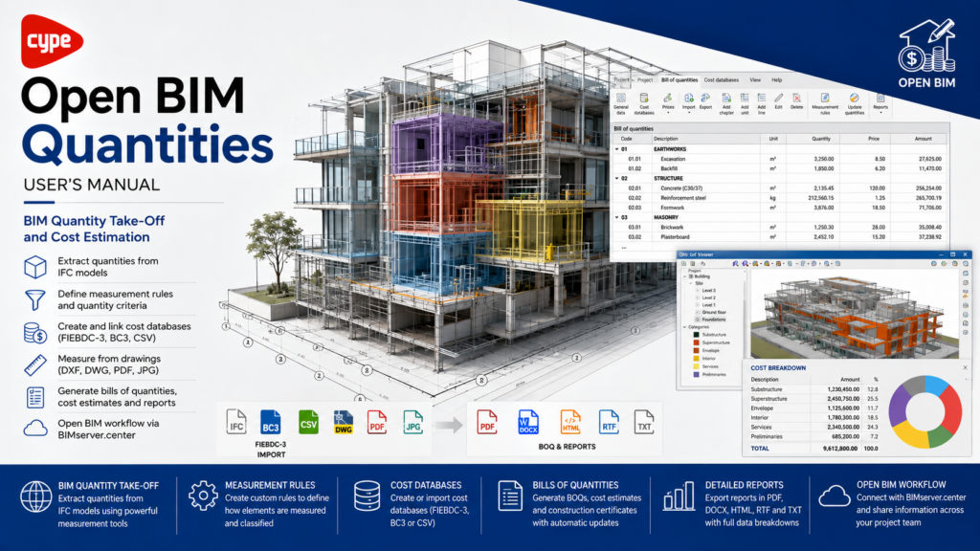Click the TOTAL value 9,612,800.00
Image resolution: width=980 pixels, height=551 pixels.
coord(840,449)
